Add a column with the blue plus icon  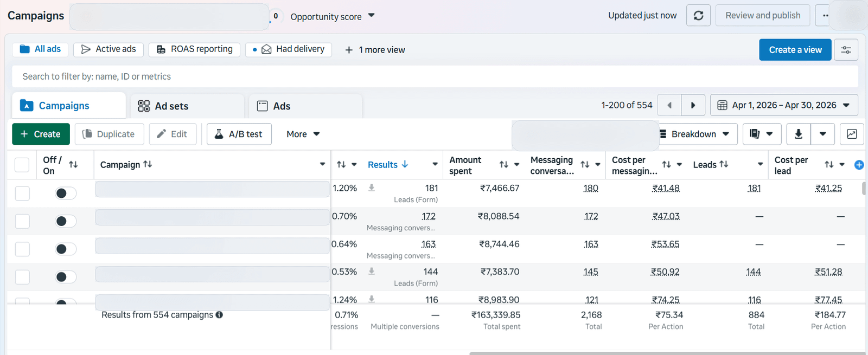pyautogui.click(x=859, y=165)
